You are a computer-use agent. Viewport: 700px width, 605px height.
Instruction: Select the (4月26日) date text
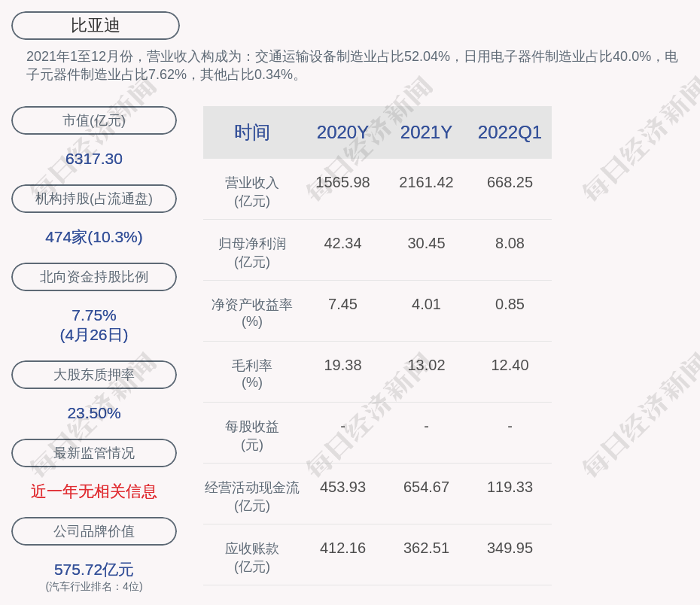click(x=94, y=335)
